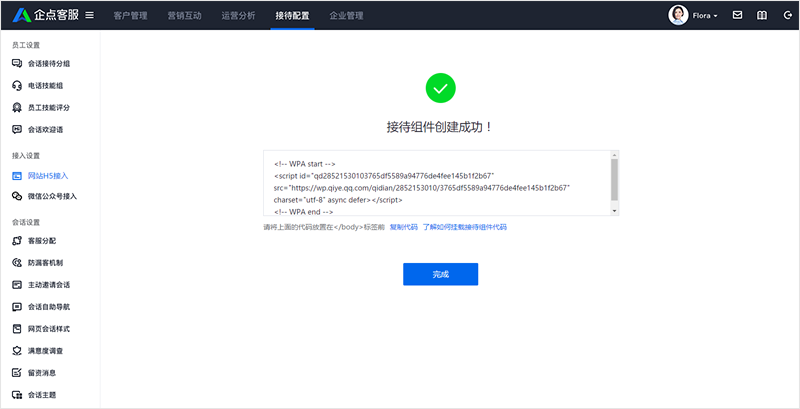Click the 网页会话样式 sidebar icon

pyautogui.click(x=17, y=329)
